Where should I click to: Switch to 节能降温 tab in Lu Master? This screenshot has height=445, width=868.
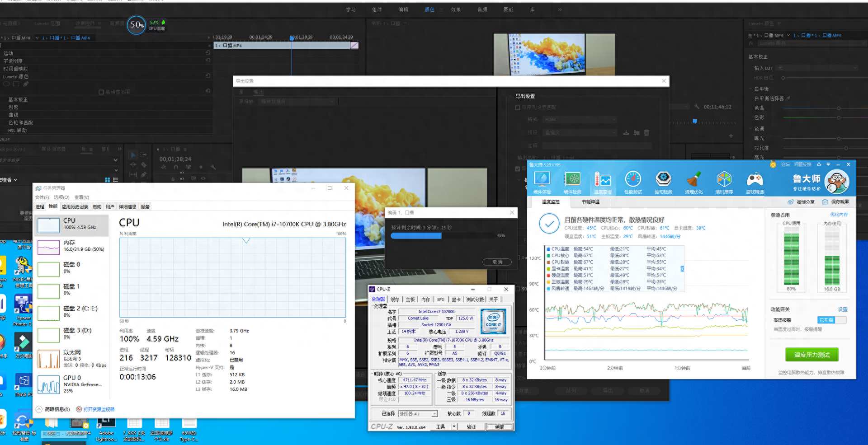[x=590, y=202]
